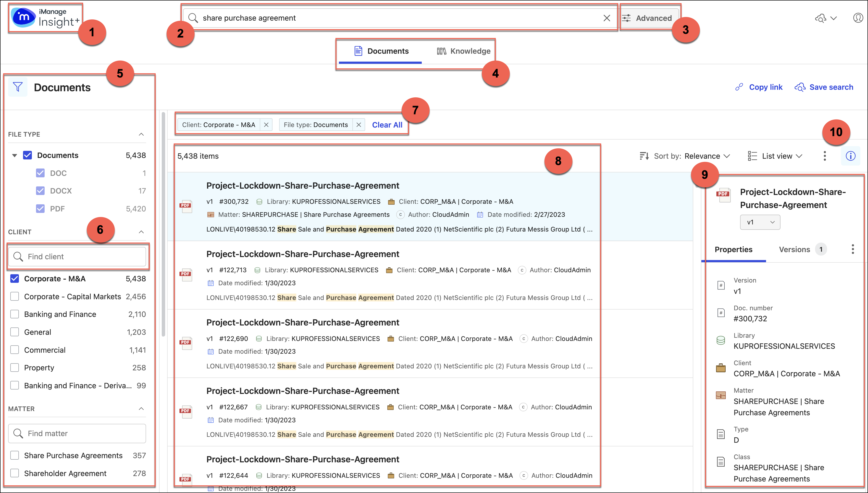Image resolution: width=868 pixels, height=493 pixels.
Task: Open the results list more options menu
Action: (x=824, y=156)
